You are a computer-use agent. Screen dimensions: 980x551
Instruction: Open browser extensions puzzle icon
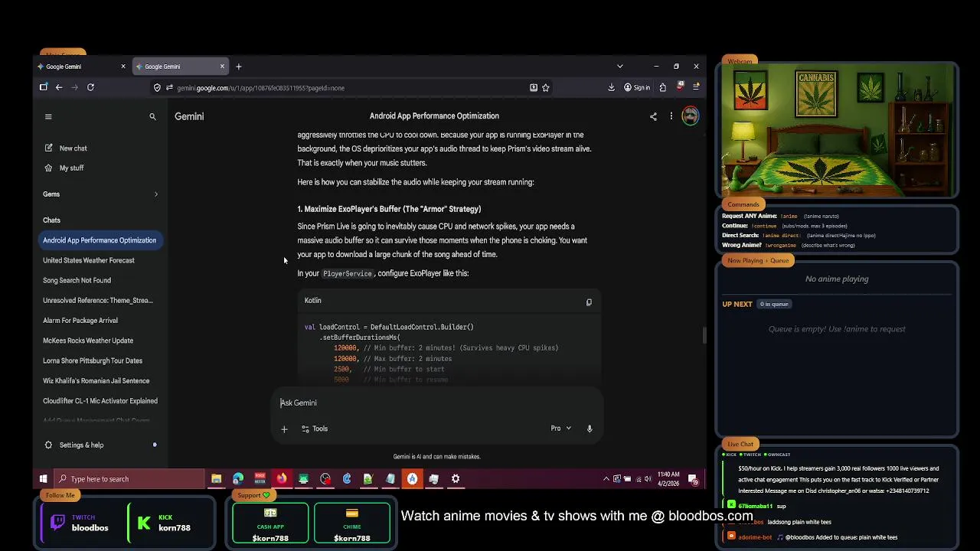tap(662, 87)
